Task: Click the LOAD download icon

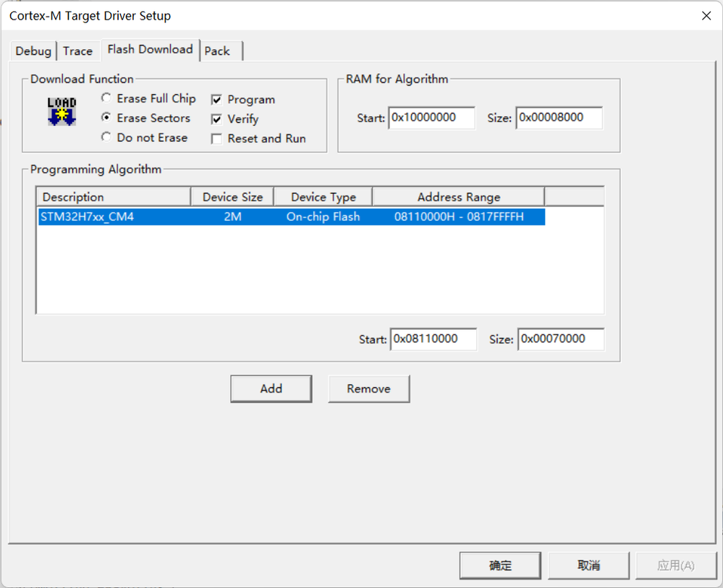Action: pos(62,111)
